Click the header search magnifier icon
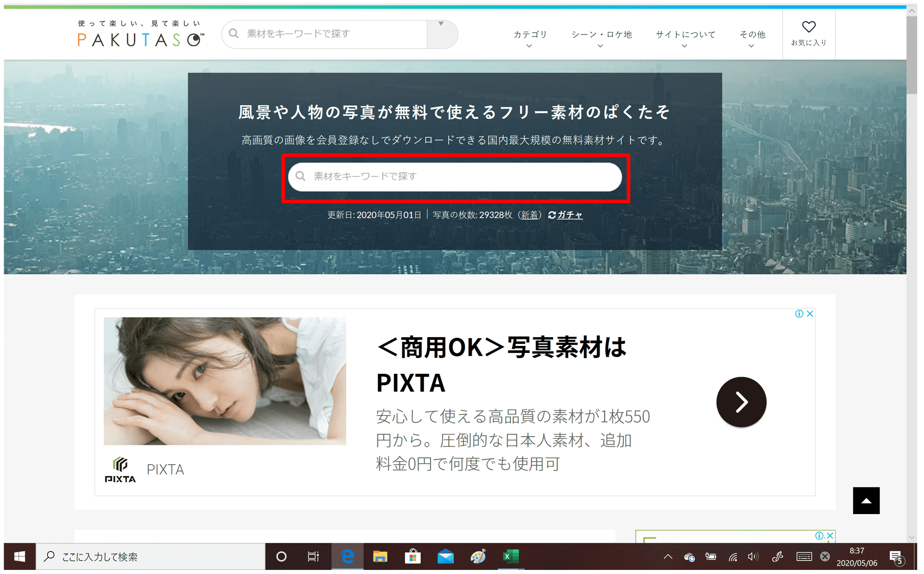 pyautogui.click(x=234, y=34)
